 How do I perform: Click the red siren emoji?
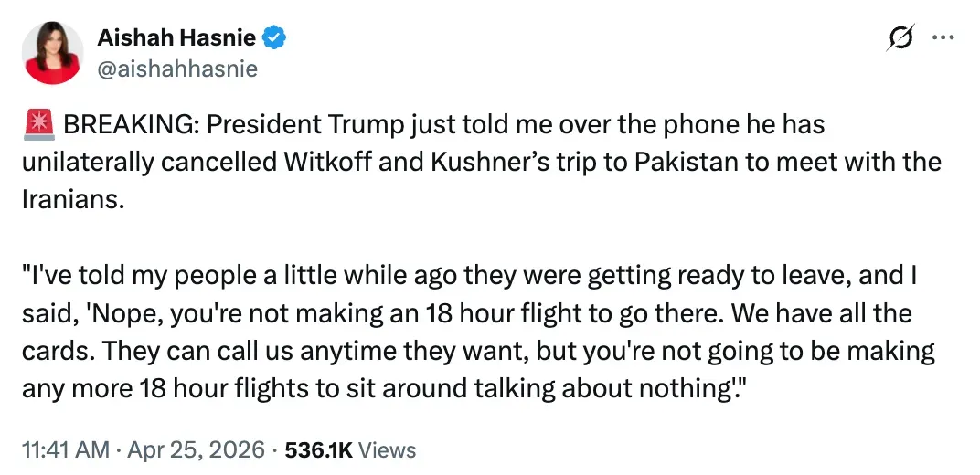coord(37,124)
